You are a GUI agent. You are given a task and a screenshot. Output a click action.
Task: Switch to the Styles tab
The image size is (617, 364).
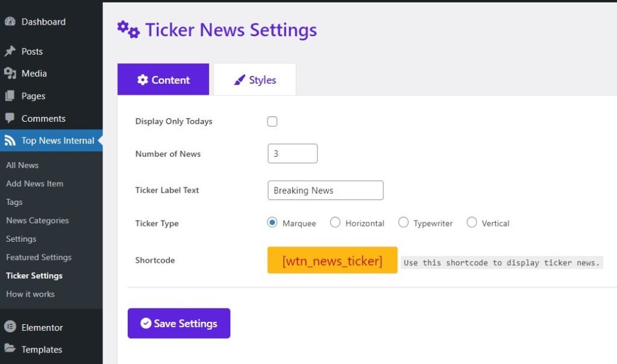pyautogui.click(x=254, y=79)
